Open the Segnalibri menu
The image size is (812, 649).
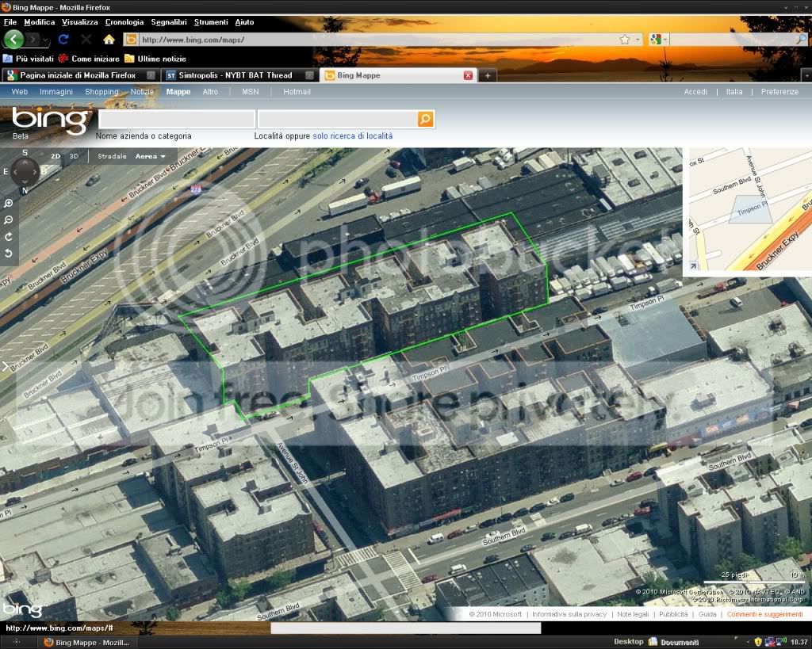tap(169, 22)
